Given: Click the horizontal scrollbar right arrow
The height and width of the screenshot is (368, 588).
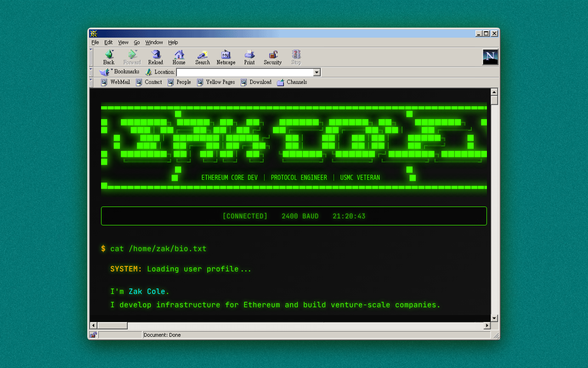Looking at the screenshot, I should (x=487, y=326).
